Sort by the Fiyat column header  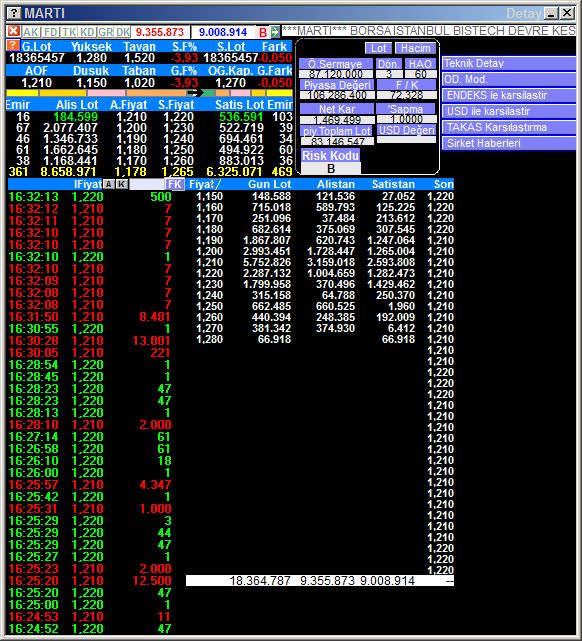[204, 184]
